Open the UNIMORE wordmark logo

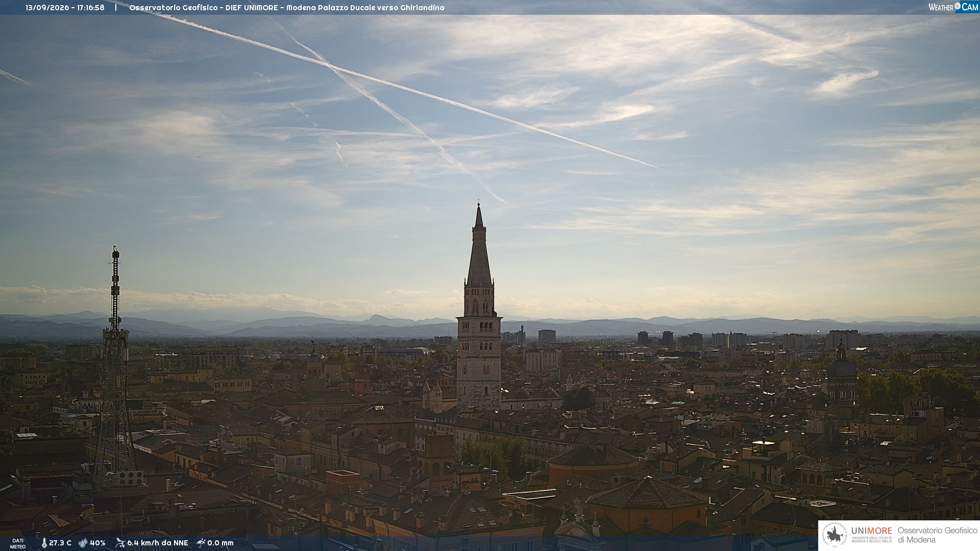click(872, 535)
